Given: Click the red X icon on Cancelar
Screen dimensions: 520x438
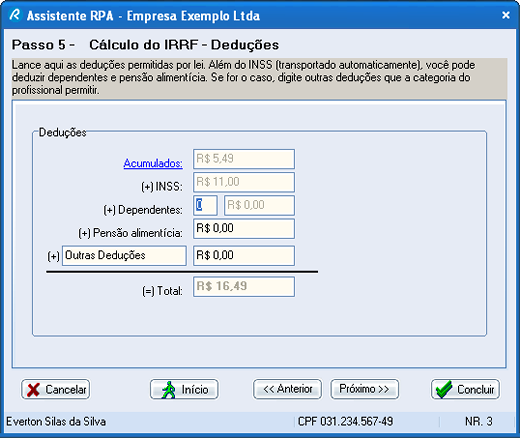Looking at the screenshot, I should (x=33, y=389).
